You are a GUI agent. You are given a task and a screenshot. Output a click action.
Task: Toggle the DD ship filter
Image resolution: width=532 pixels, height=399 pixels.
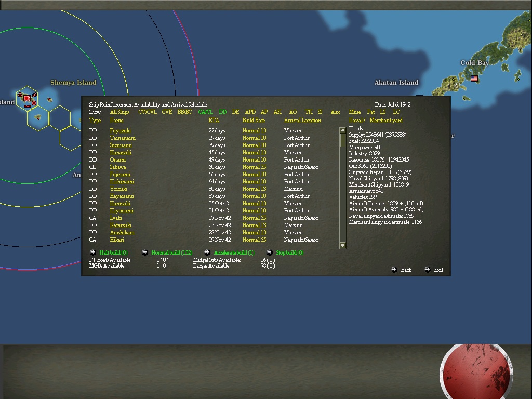pyautogui.click(x=222, y=112)
